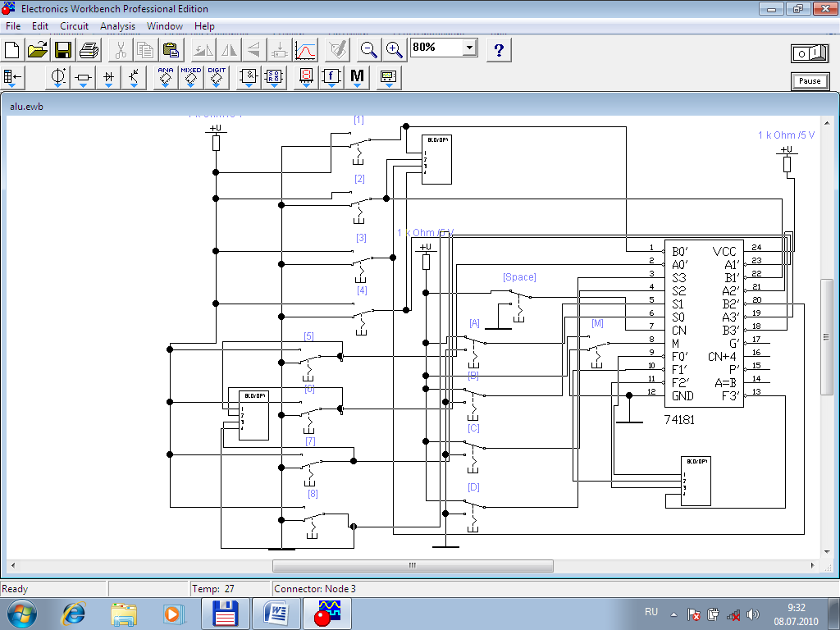The width and height of the screenshot is (840, 630).
Task: Open the Transistors parts bin
Action: (x=134, y=78)
